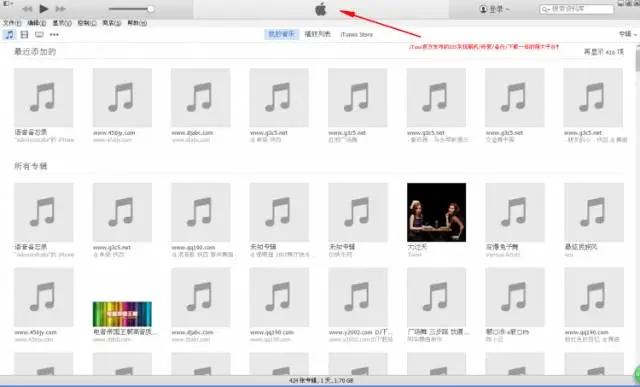The height and width of the screenshot is (387, 640).
Task: Skip to previous track
Action: point(27,9)
